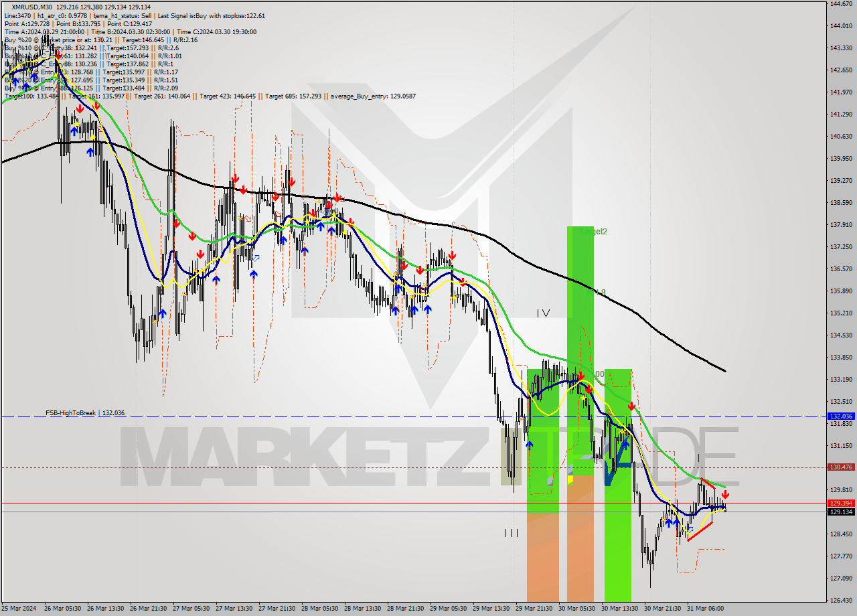Click the XMRUSD,M30 symbol title
857x616 pixels.
click(32, 6)
